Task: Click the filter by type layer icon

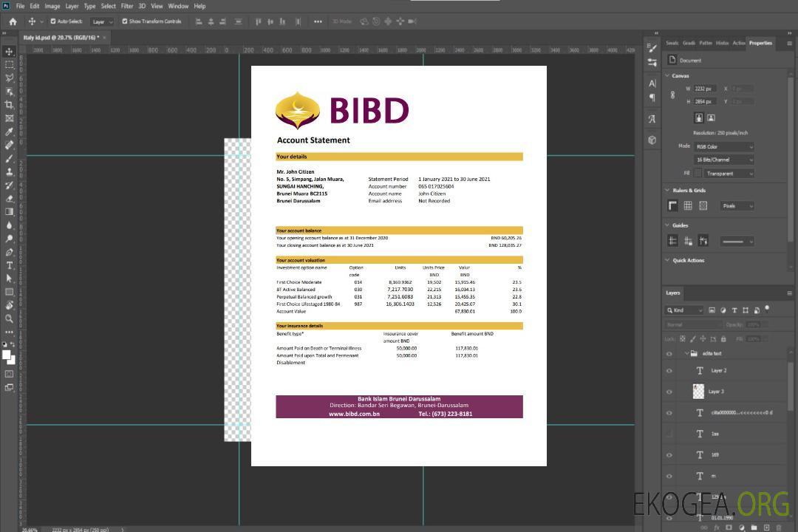Action: coord(734,310)
